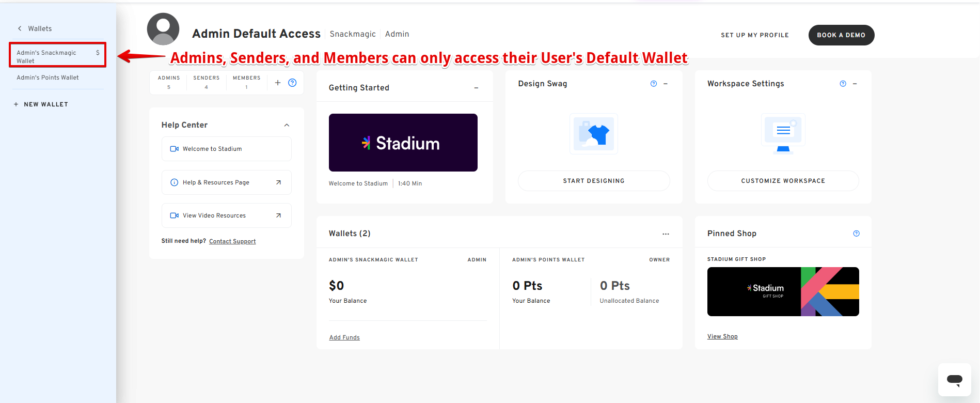Click the Design Swag t-shirt icon
This screenshot has width=980, height=403.
click(594, 134)
